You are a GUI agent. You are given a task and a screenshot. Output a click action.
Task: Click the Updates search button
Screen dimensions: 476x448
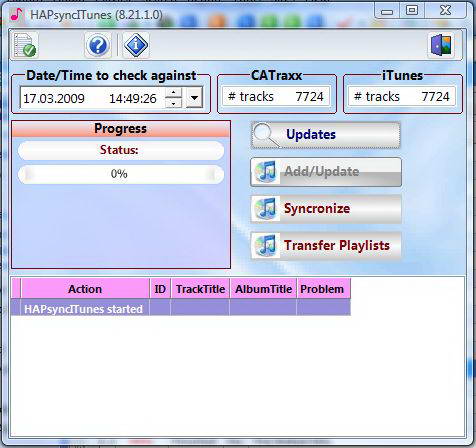tap(326, 135)
